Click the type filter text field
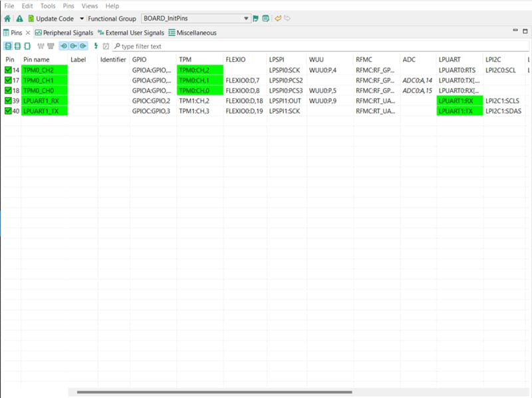532x398 pixels. (160, 46)
